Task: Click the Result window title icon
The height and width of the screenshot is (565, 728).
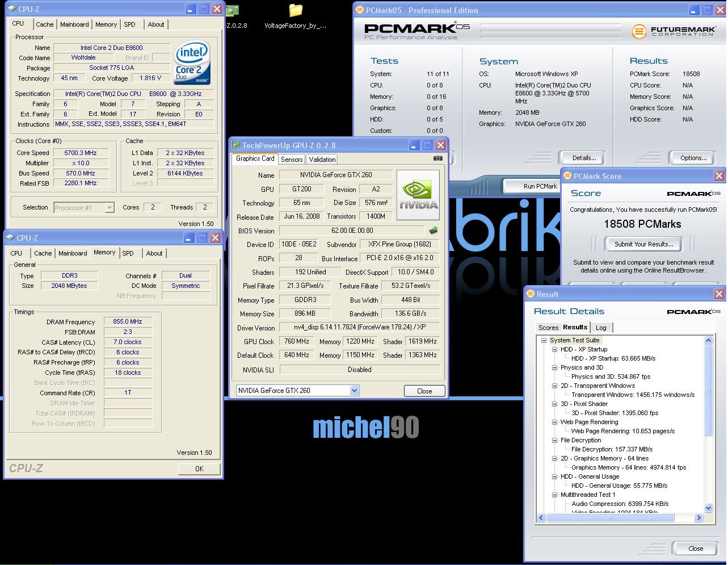Action: pyautogui.click(x=531, y=294)
